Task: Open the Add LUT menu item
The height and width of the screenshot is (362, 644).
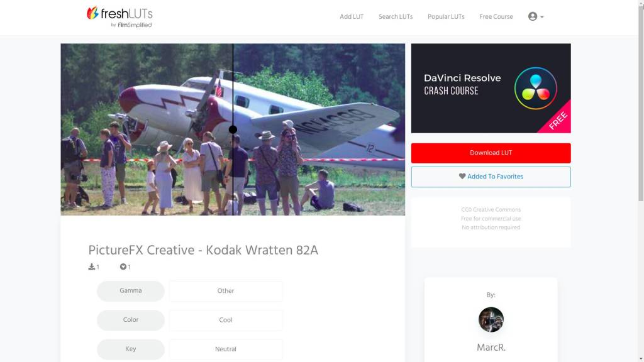Action: 352,17
